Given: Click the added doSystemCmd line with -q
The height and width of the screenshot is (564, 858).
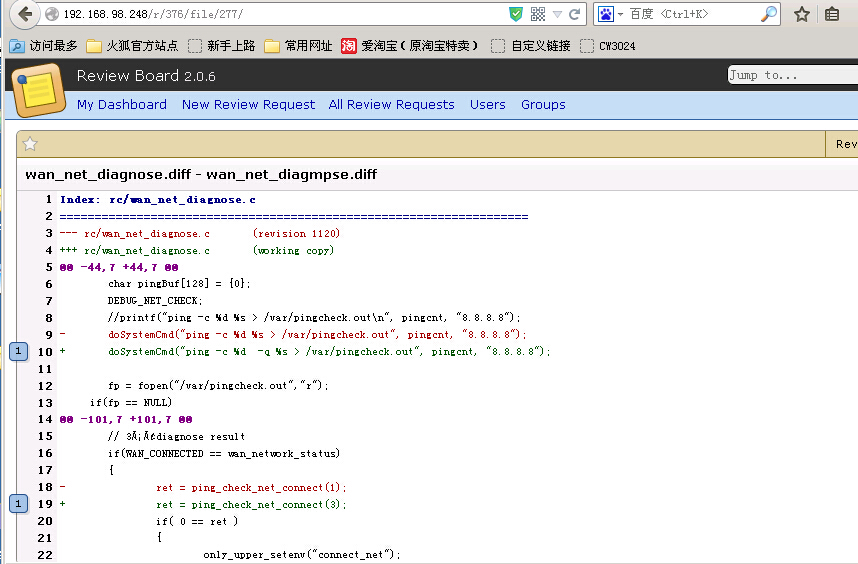Looking at the screenshot, I should pos(329,352).
